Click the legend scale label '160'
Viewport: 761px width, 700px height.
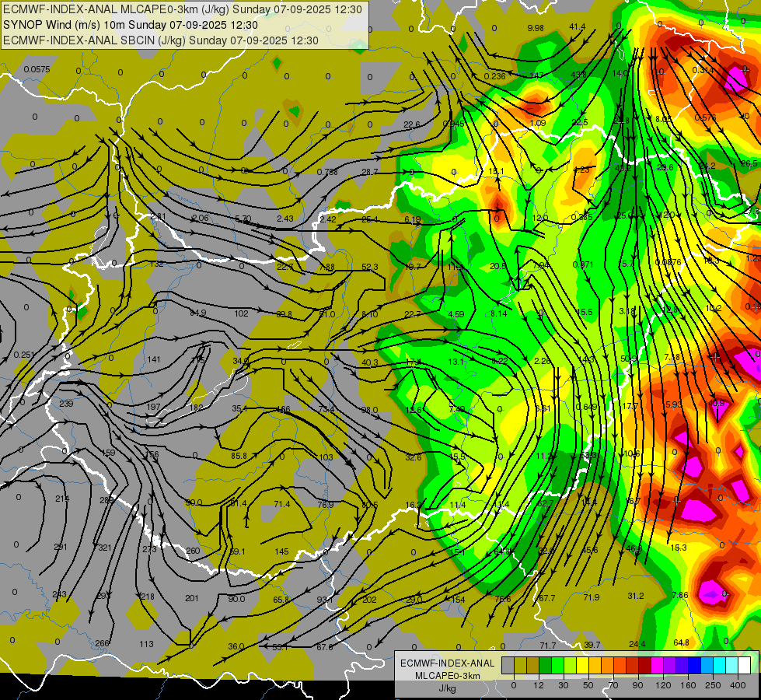pyautogui.click(x=688, y=685)
